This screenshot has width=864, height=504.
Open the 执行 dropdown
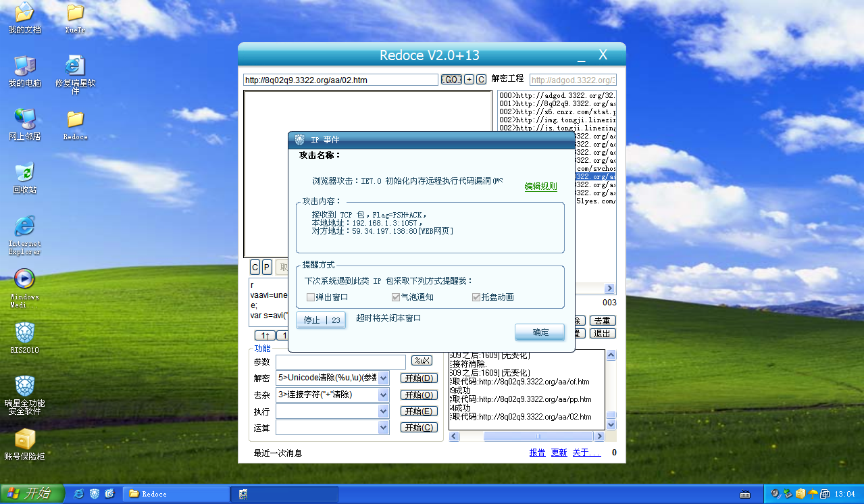tap(384, 411)
